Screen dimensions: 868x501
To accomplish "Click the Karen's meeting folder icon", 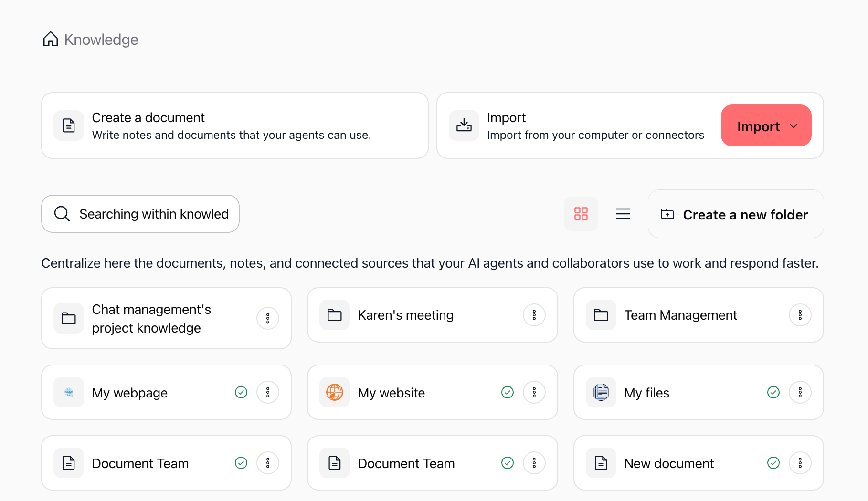I will pos(335,315).
